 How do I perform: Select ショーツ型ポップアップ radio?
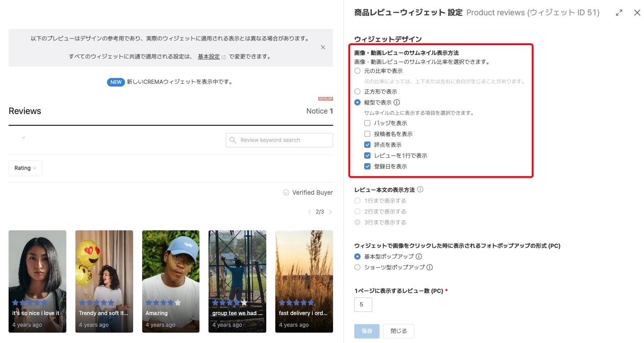(357, 267)
